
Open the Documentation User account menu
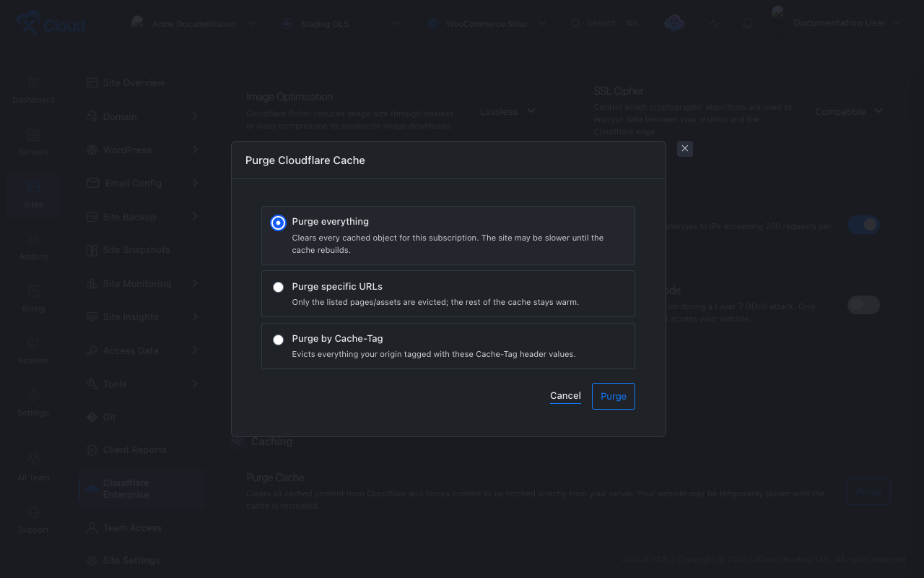click(x=837, y=23)
